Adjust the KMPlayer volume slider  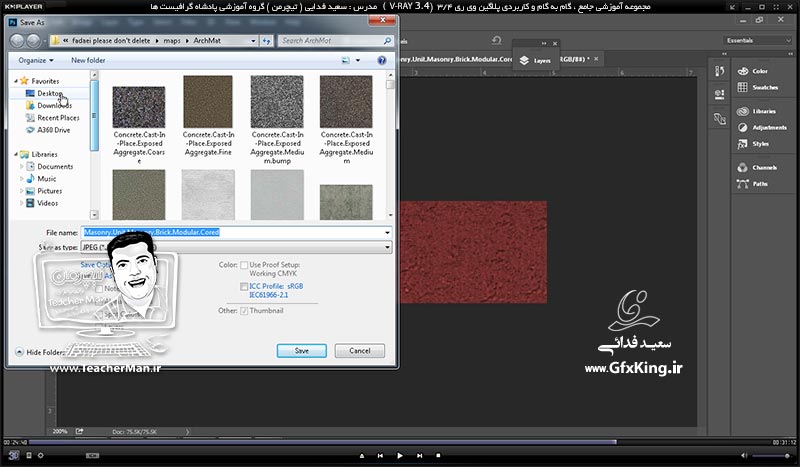(x=772, y=455)
